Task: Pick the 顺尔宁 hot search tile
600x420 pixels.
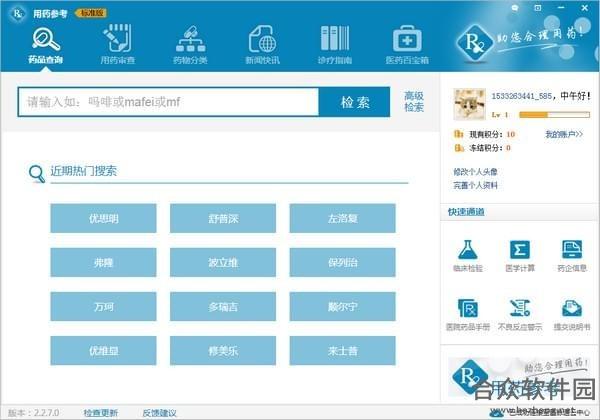Action: [x=342, y=306]
